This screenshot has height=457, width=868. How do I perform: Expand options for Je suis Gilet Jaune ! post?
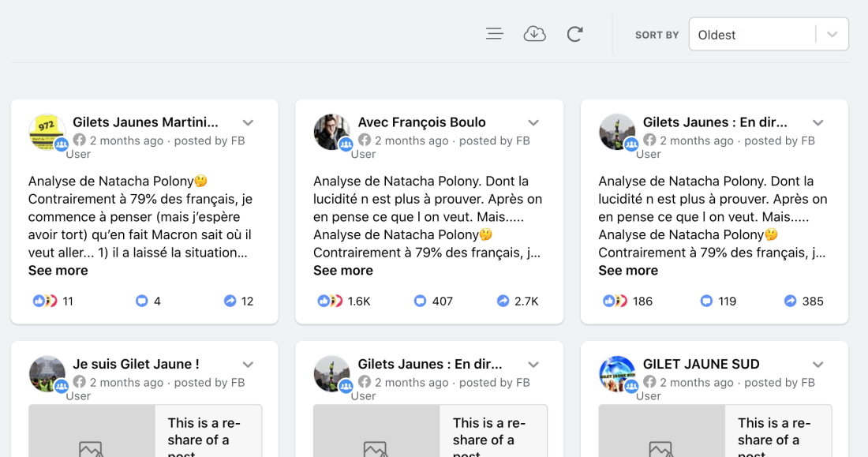tap(248, 365)
